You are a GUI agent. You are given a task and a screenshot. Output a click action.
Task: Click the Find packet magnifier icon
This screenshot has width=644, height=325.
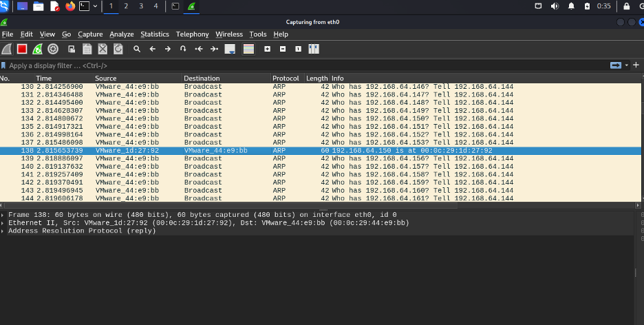point(137,49)
